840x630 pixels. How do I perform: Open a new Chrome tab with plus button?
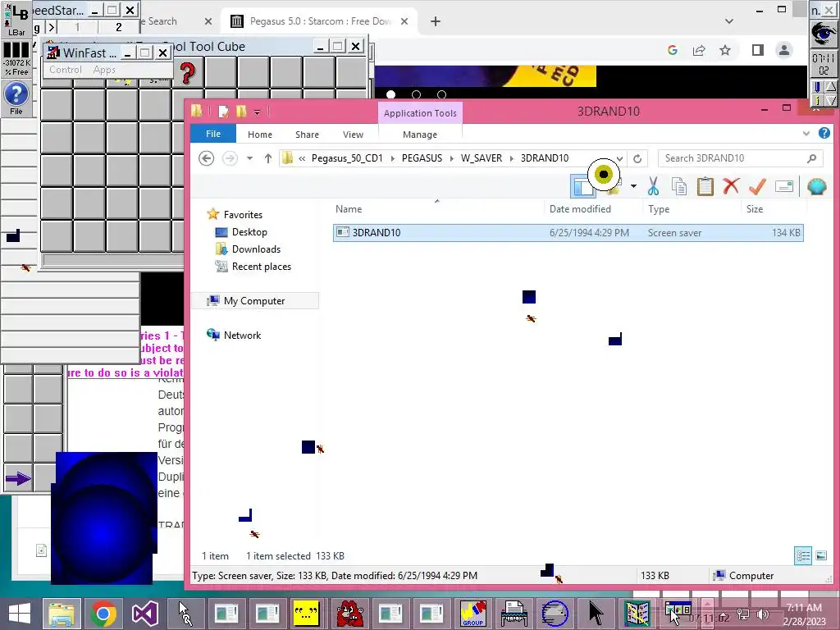(436, 21)
